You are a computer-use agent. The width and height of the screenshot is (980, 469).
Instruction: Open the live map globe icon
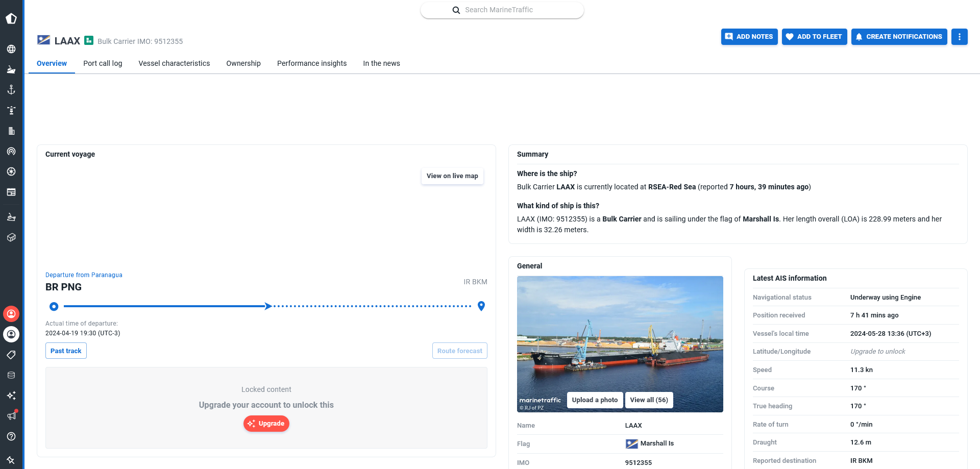point(11,50)
